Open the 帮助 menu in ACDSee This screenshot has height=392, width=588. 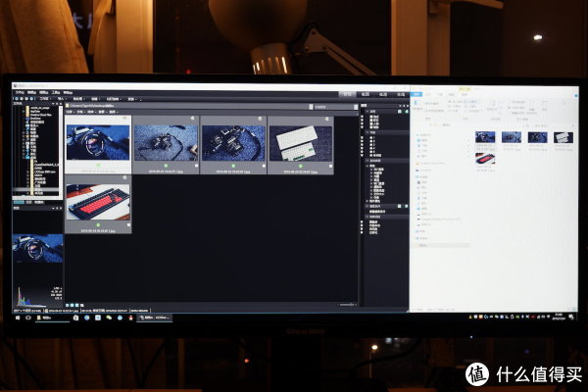(x=68, y=92)
